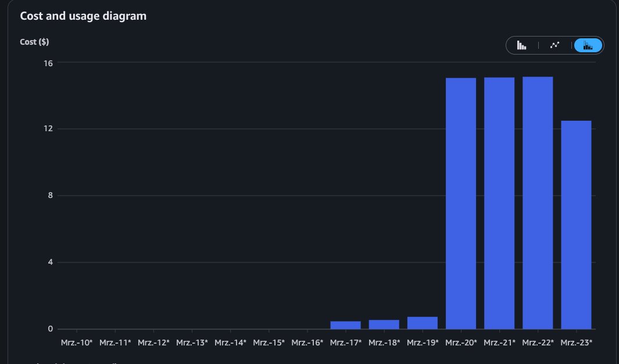This screenshot has width=619, height=364.
Task: Click the Mrz.-23* x-axis label
Action: coord(576,343)
